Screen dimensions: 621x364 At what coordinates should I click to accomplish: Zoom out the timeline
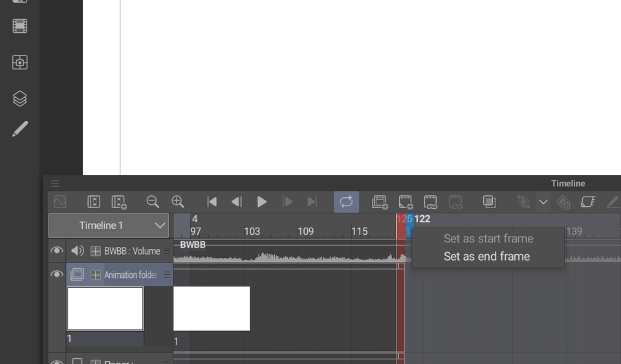[153, 202]
